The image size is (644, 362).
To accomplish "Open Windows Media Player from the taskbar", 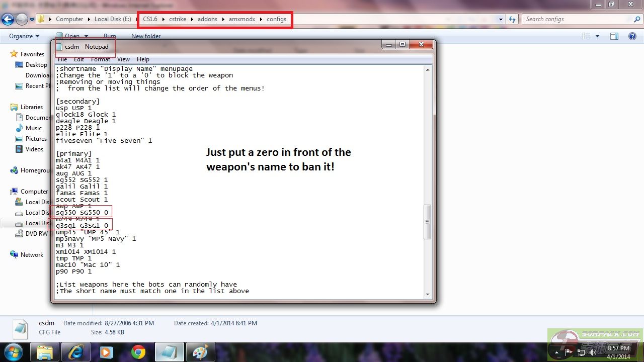I will tap(107, 351).
